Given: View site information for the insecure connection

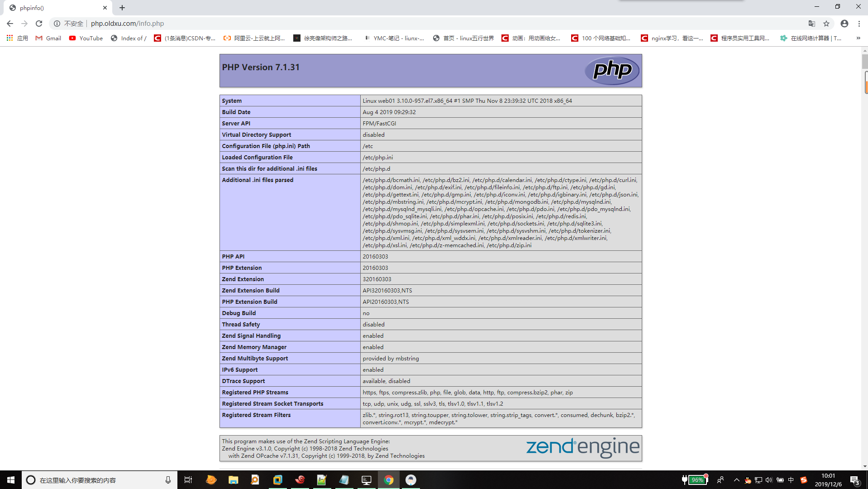Looking at the screenshot, I should pyautogui.click(x=68, y=24).
